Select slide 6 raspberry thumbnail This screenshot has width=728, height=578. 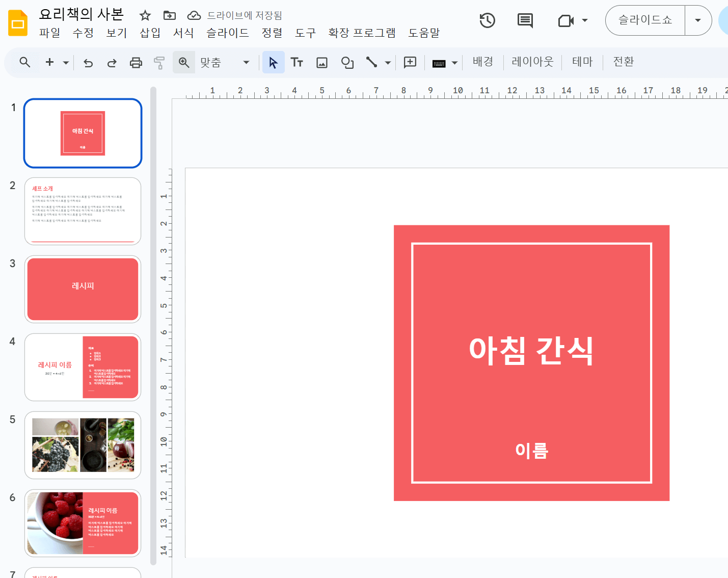click(x=83, y=523)
